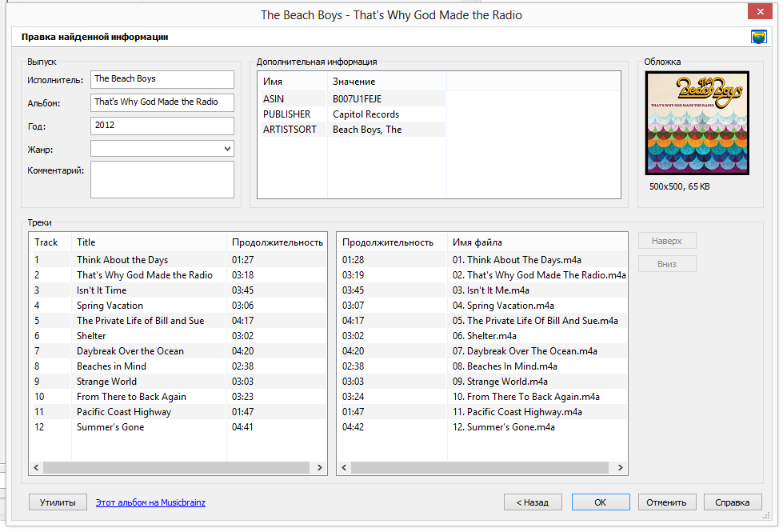Click the value Beach Boys, The
Viewport: 783px width, 532px height.
[x=367, y=130]
